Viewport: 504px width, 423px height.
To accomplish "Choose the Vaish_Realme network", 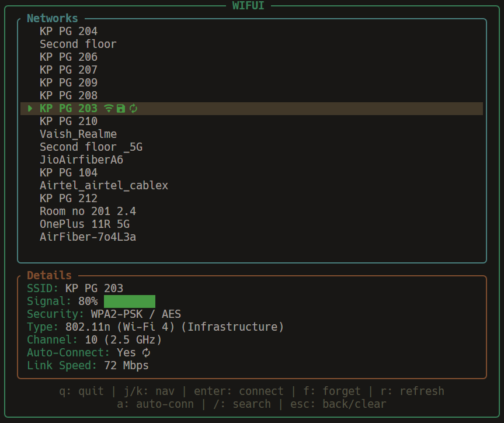I will coord(78,134).
